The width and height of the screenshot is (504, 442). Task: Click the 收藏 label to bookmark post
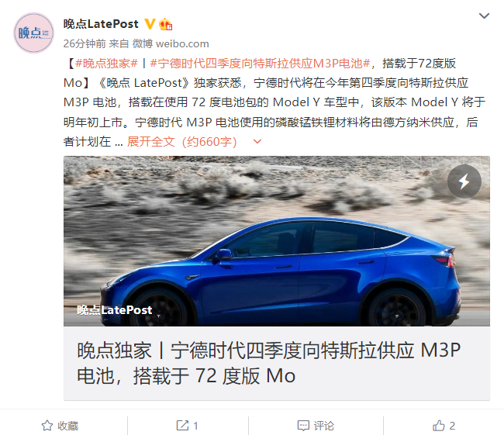click(x=67, y=426)
